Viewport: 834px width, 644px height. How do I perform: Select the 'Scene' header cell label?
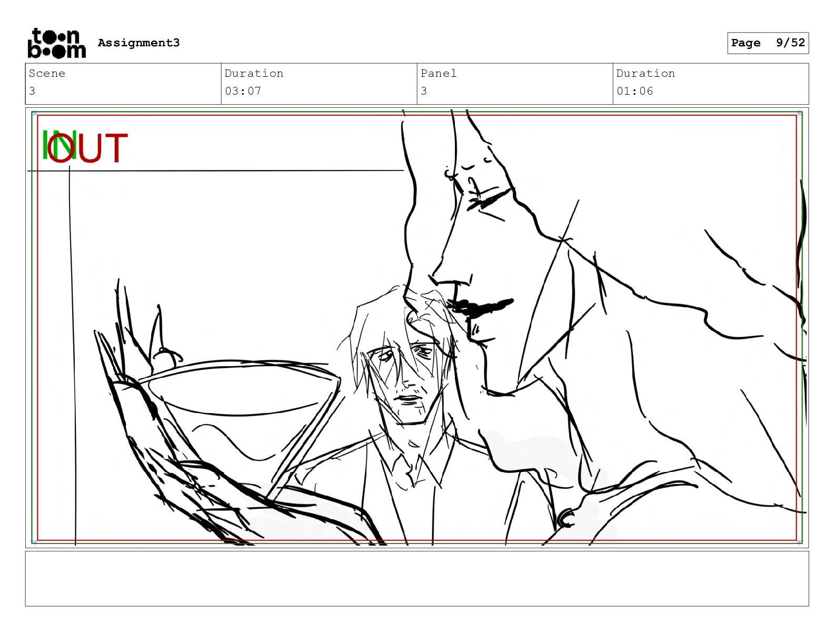tap(47, 74)
